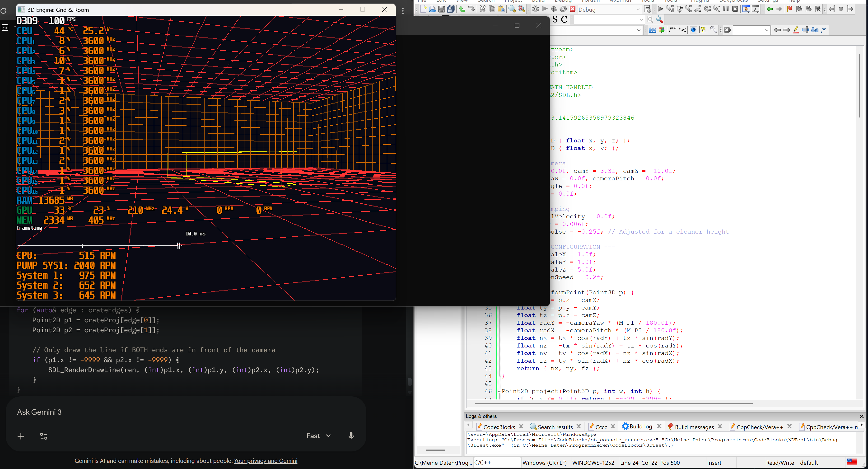
Task: Click the Run to cursor debug icon
Action: click(x=670, y=9)
